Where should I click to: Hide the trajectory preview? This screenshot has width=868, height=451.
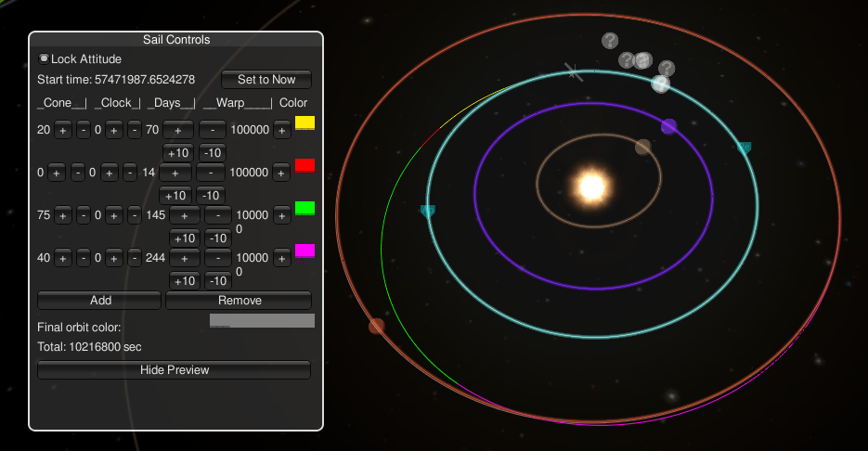click(174, 370)
